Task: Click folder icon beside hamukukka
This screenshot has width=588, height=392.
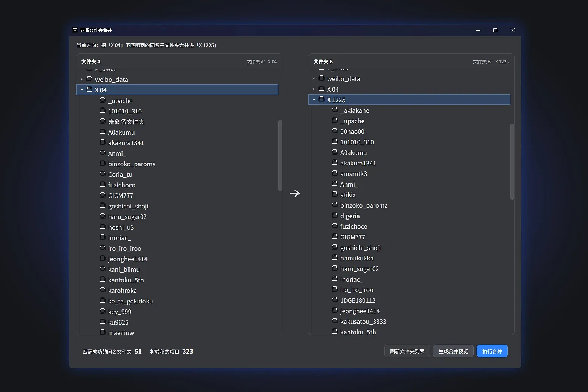Action: [335, 258]
